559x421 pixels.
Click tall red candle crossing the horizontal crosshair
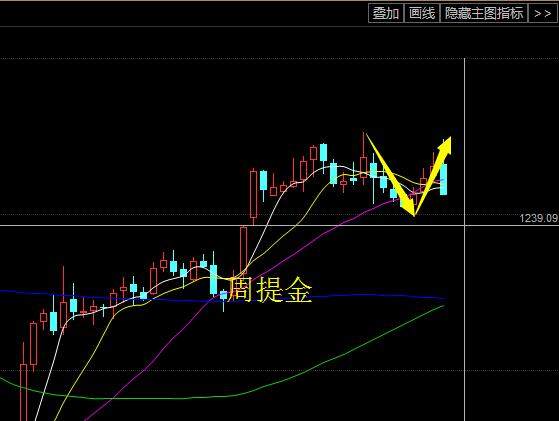coord(243,250)
